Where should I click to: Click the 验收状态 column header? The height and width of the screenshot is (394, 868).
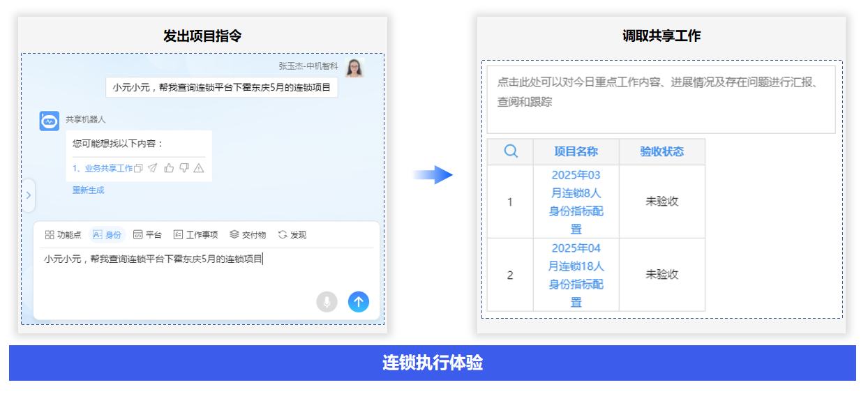662,151
